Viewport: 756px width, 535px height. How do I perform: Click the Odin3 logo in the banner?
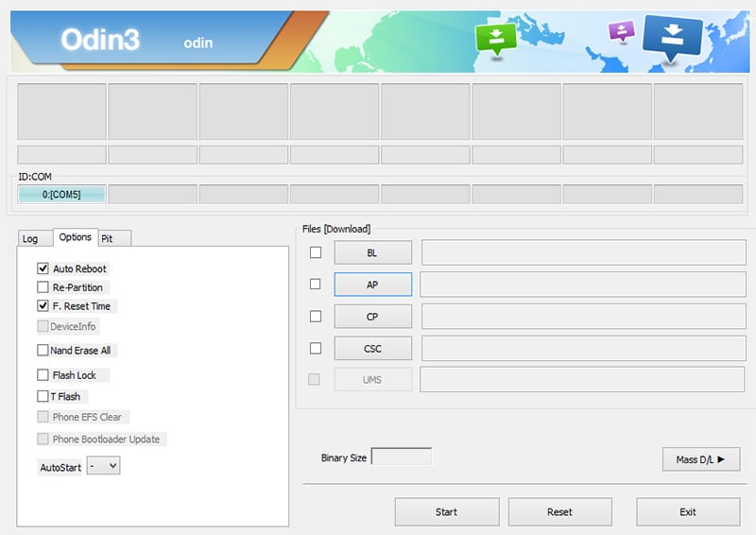[x=100, y=40]
